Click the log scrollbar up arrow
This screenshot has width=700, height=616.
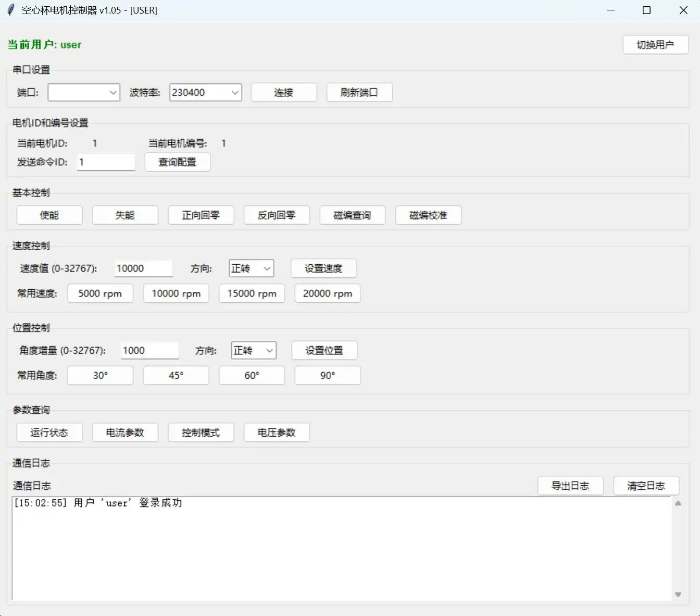tap(678, 503)
